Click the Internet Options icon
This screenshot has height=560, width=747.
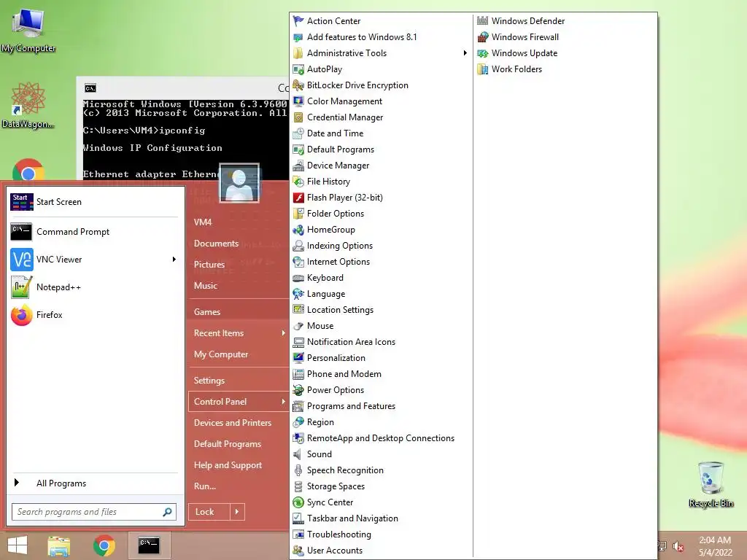click(x=298, y=262)
